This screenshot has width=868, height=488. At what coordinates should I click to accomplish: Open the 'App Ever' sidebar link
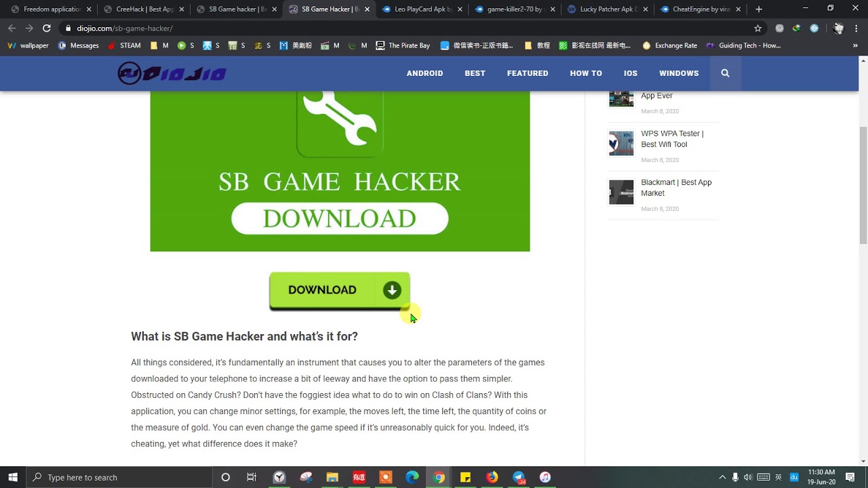click(x=656, y=96)
